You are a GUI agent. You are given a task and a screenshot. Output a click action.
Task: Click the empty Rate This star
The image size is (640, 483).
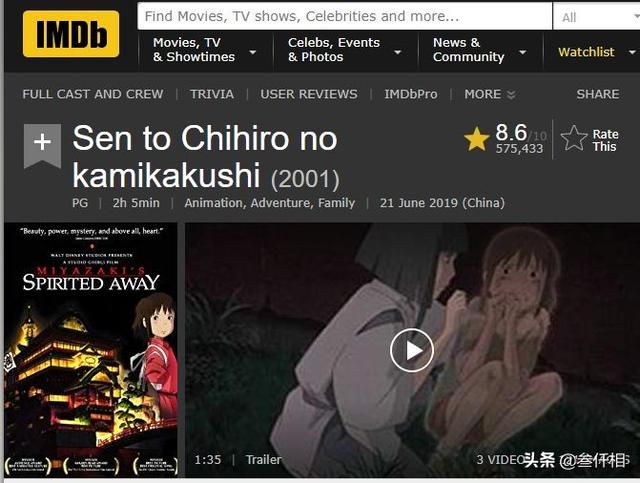pyautogui.click(x=573, y=138)
